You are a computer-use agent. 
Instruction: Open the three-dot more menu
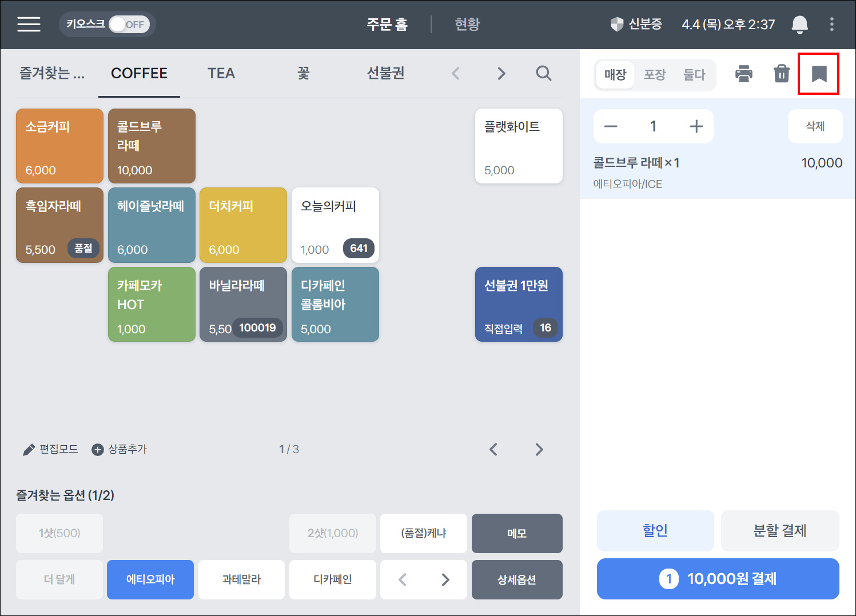pos(831,24)
